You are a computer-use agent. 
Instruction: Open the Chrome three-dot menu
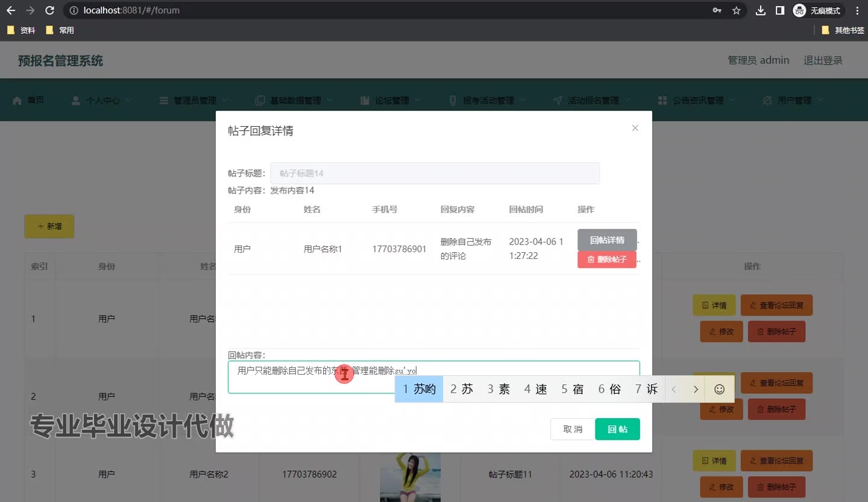click(857, 10)
